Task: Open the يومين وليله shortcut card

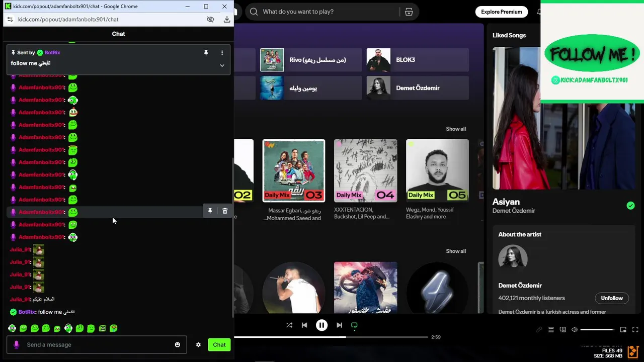Action: click(311, 88)
